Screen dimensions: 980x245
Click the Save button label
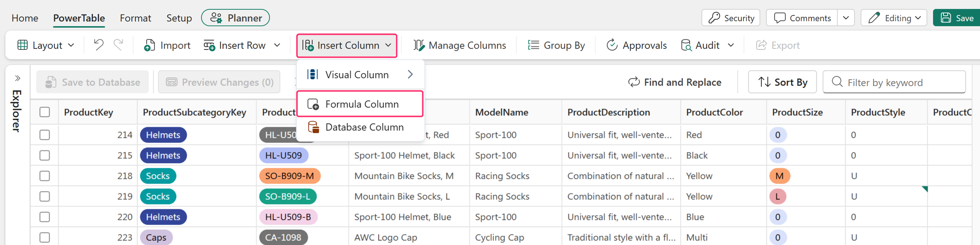click(965, 18)
